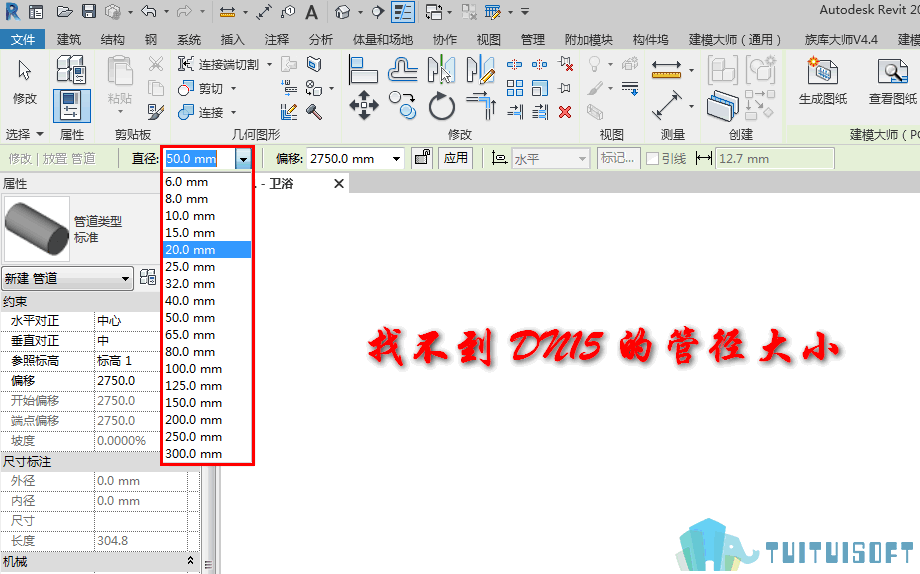This screenshot has width=920, height=574.
Task: Open the 偏移 offset dropdown
Action: [x=397, y=158]
